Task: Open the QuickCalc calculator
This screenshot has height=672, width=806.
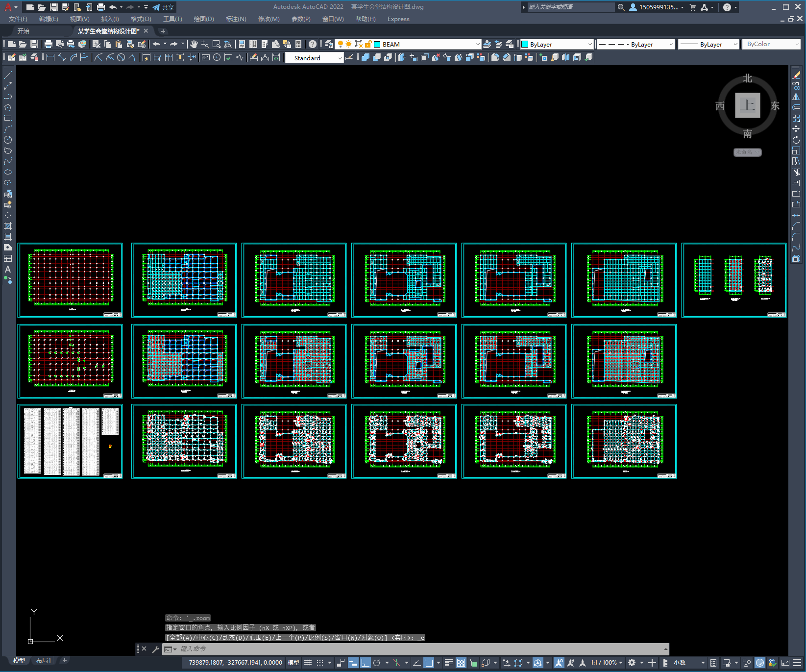Action: (298, 44)
